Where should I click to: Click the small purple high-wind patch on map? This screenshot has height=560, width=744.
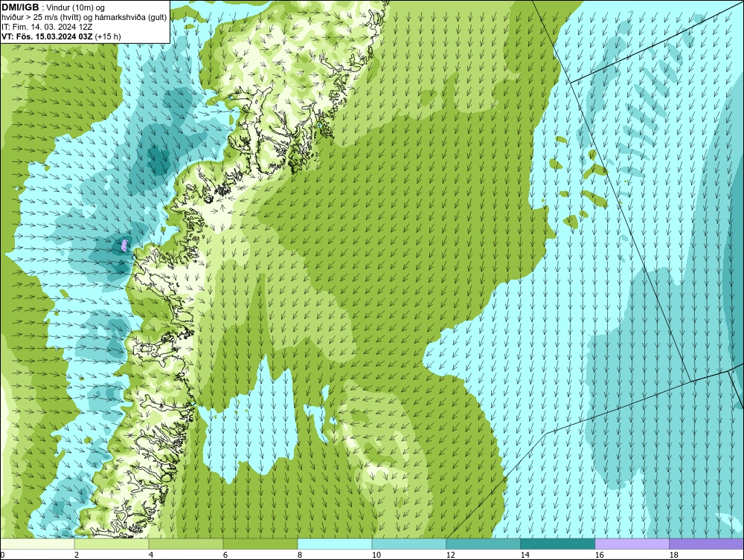[124, 245]
